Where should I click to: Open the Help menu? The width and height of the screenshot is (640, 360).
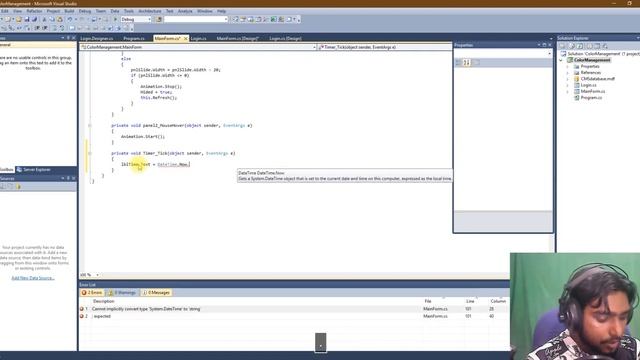pyautogui.click(x=222, y=11)
